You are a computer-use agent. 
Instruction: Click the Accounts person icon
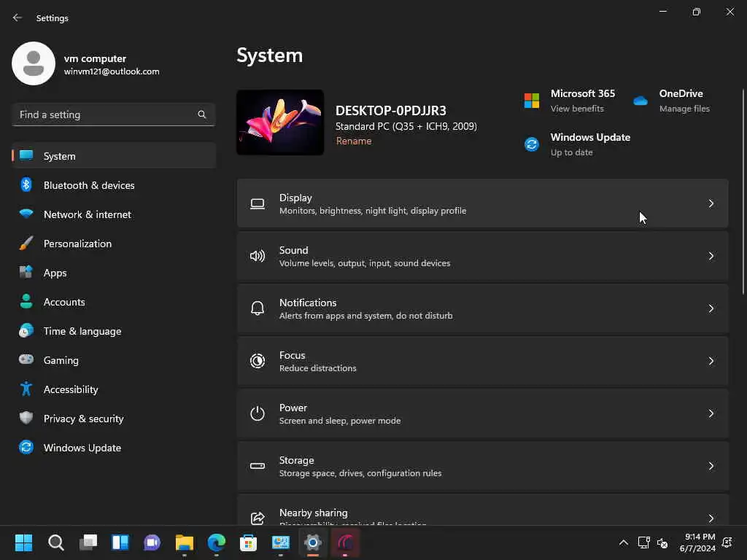(26, 301)
